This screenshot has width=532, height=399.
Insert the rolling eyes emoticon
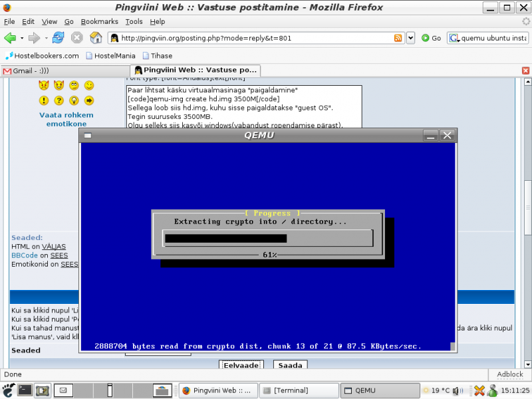point(74,85)
